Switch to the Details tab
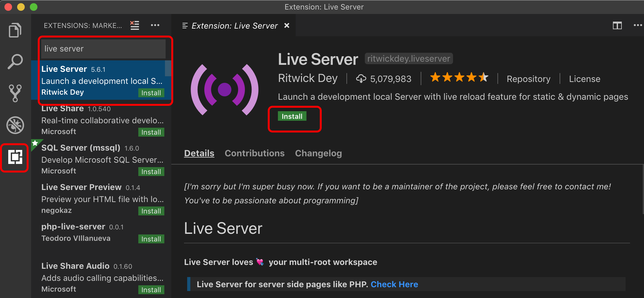 pyautogui.click(x=199, y=153)
